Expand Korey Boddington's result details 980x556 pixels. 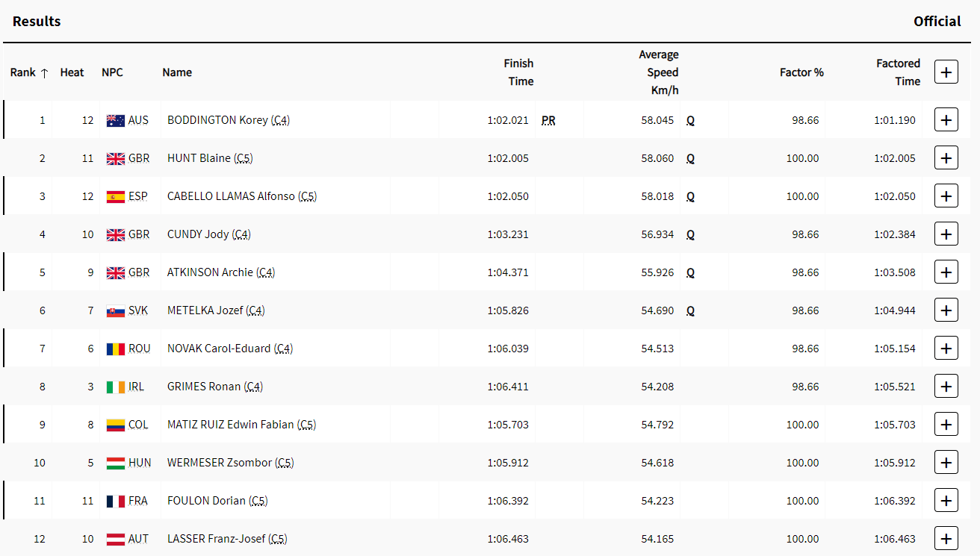[946, 120]
